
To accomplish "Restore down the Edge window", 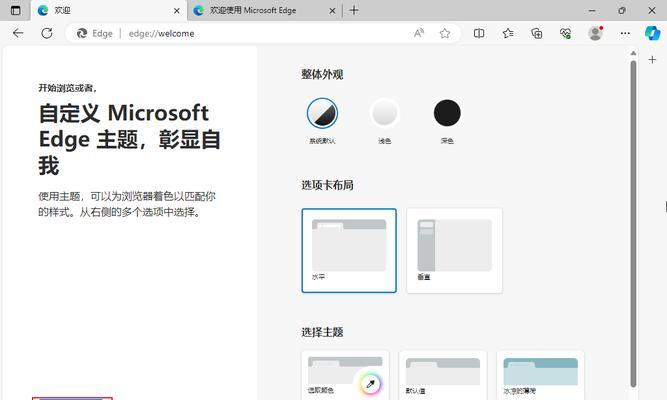I will [x=622, y=10].
